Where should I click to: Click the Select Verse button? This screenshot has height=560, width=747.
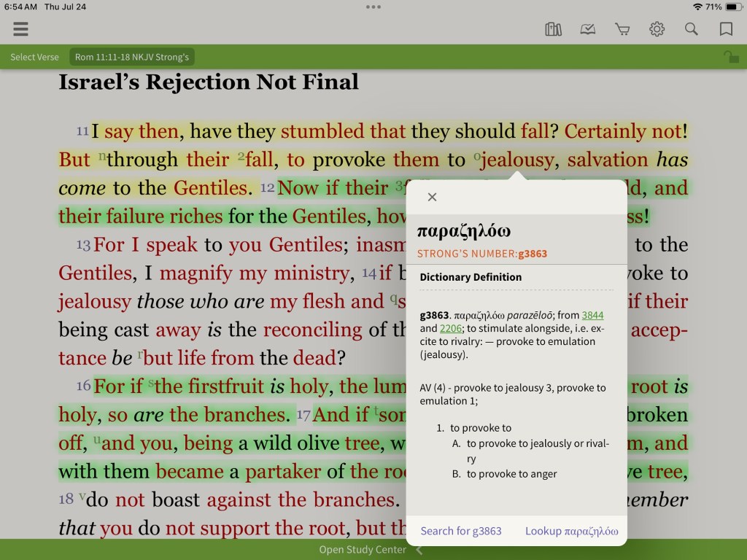click(34, 57)
